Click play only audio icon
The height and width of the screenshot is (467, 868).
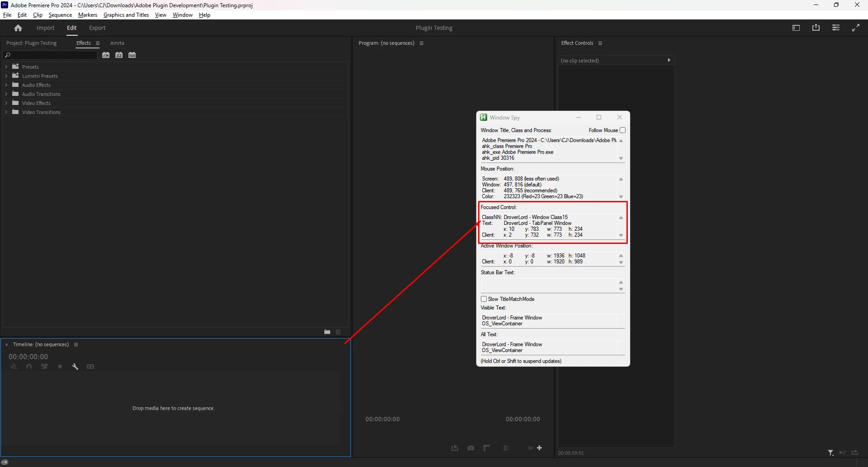tap(842, 453)
